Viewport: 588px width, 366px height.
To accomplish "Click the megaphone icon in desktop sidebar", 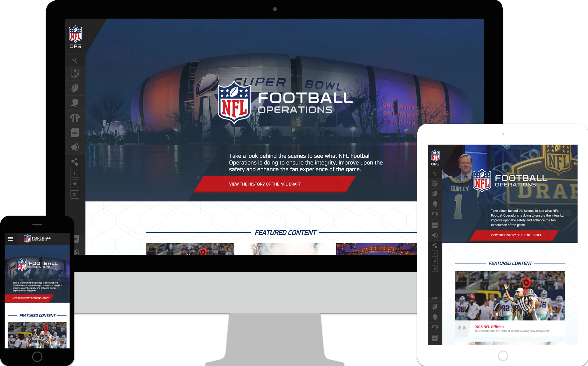I will pos(75,147).
